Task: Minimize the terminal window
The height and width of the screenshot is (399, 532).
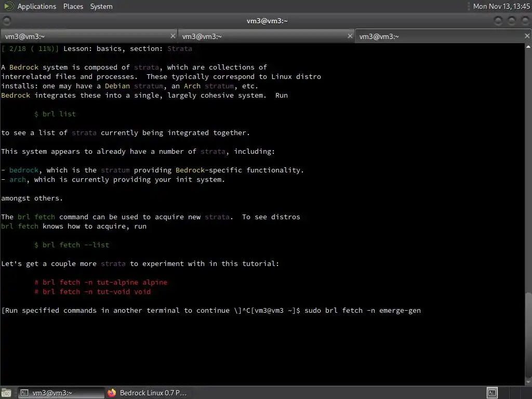Action: pyautogui.click(x=498, y=21)
